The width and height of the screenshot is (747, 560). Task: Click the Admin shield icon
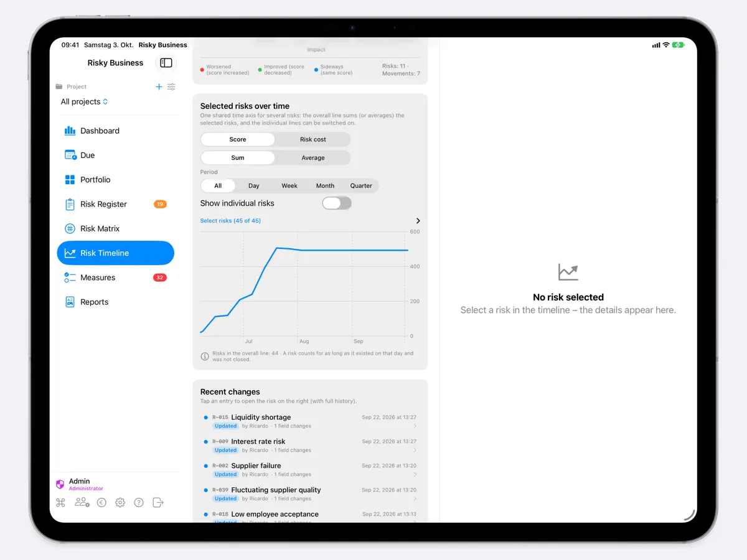click(x=60, y=484)
